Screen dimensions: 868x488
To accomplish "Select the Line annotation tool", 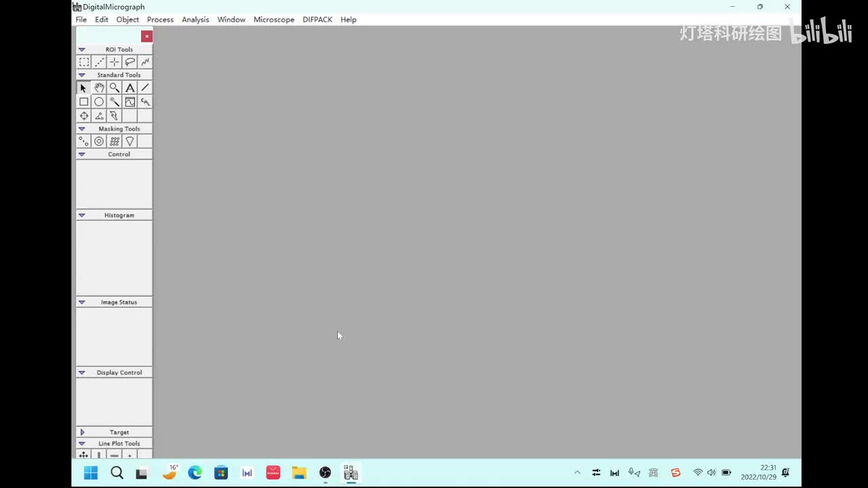I will (145, 87).
